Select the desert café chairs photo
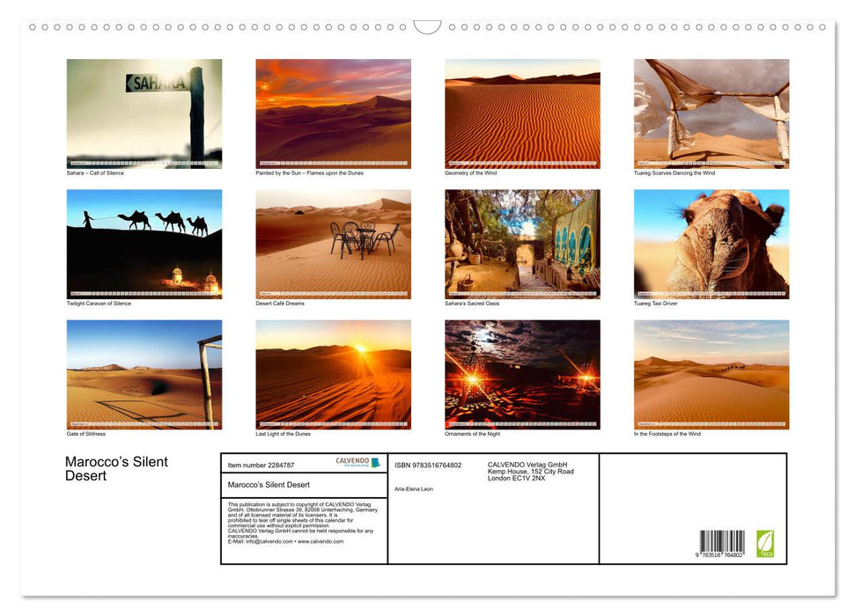The width and height of the screenshot is (855, 616). point(333,244)
